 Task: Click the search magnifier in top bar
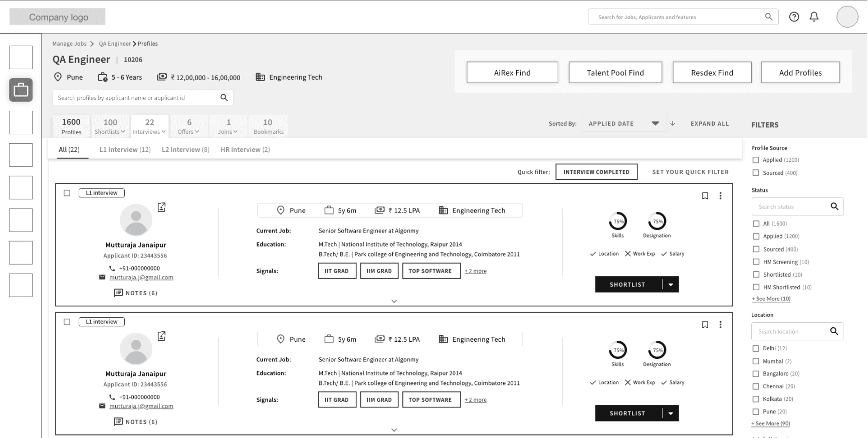768,17
